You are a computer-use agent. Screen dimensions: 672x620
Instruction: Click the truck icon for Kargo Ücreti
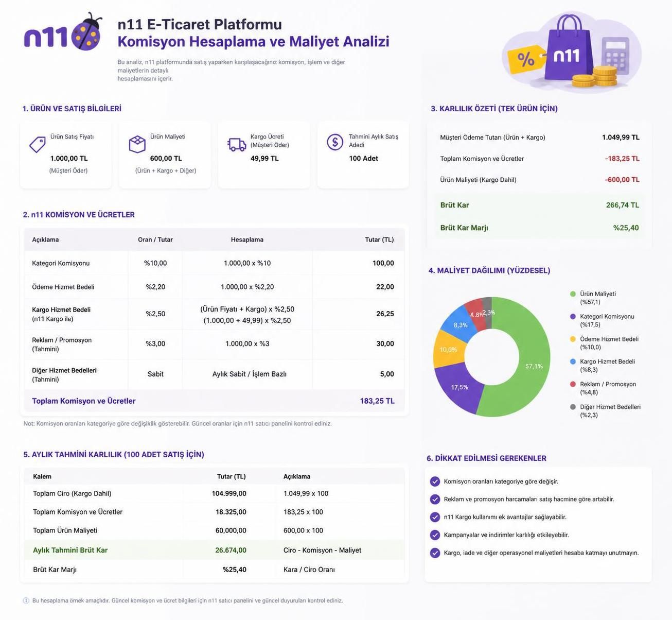pyautogui.click(x=237, y=145)
